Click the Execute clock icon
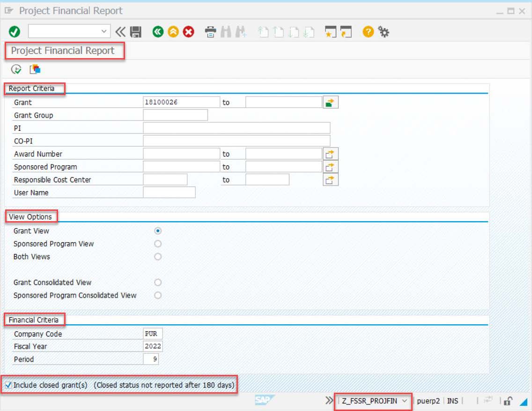 click(16, 69)
